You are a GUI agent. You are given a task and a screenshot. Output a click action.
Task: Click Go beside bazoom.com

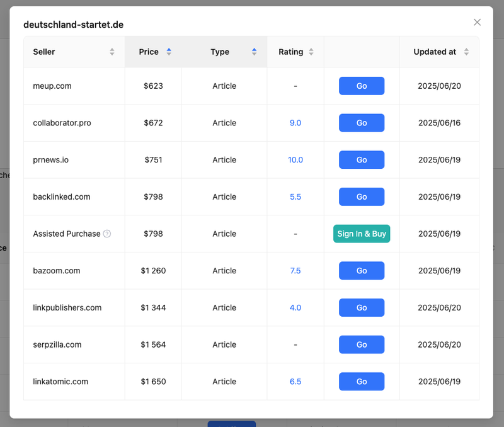[x=361, y=270]
